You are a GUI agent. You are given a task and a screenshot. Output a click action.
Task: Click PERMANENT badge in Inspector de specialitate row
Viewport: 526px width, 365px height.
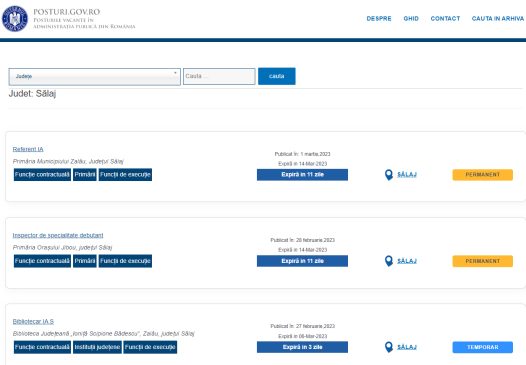coord(482,261)
